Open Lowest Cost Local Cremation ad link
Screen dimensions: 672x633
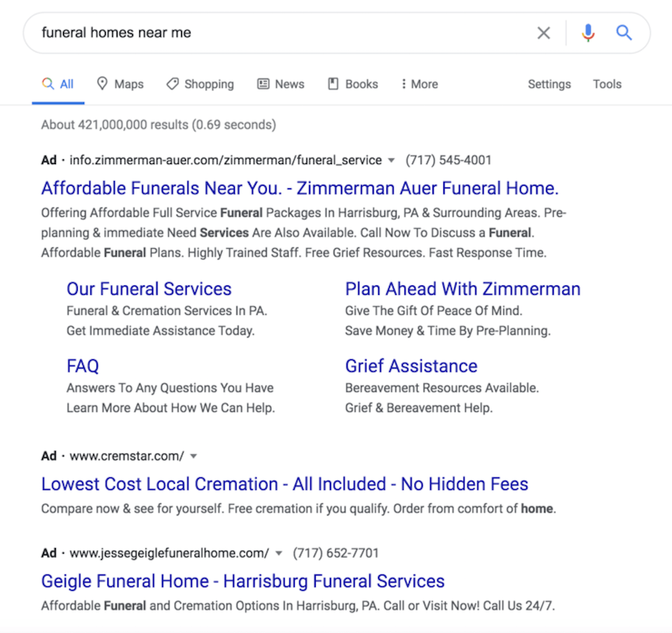(x=285, y=484)
